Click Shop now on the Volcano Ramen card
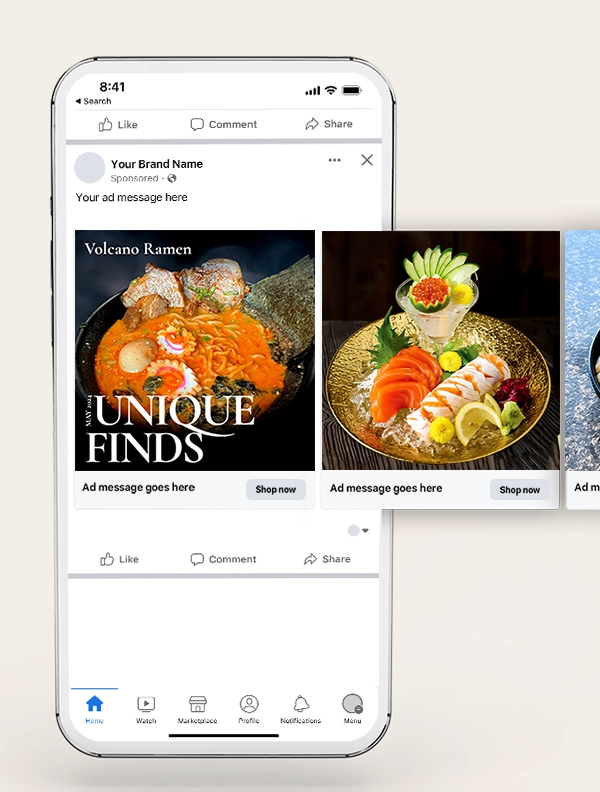This screenshot has width=600, height=792. pyautogui.click(x=276, y=489)
